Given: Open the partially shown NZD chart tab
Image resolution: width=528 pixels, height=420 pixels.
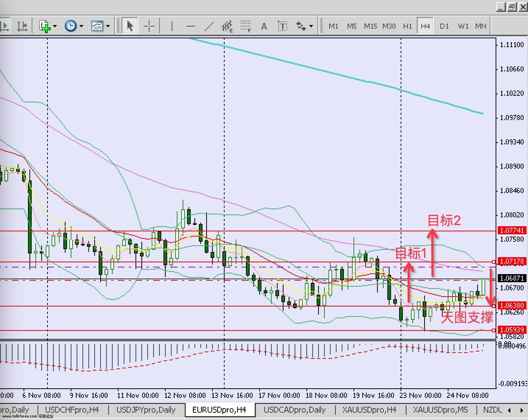Looking at the screenshot, I should (492, 410).
